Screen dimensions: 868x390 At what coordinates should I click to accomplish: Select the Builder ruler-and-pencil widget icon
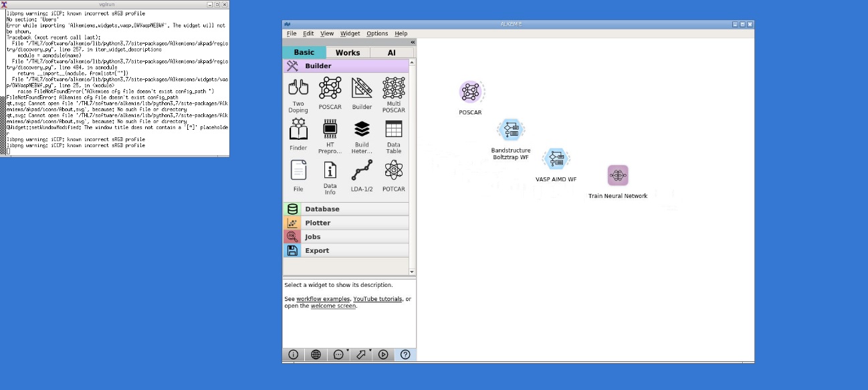[x=362, y=88]
